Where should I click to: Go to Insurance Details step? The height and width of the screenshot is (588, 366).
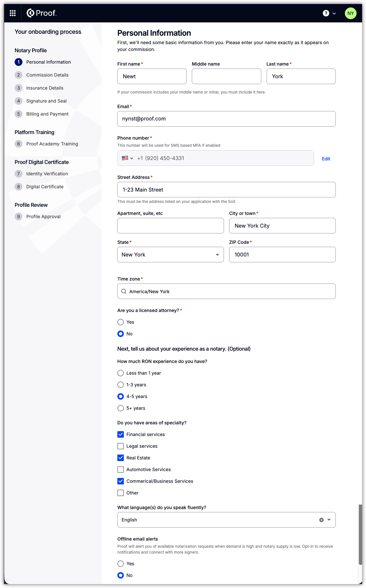pyautogui.click(x=45, y=88)
